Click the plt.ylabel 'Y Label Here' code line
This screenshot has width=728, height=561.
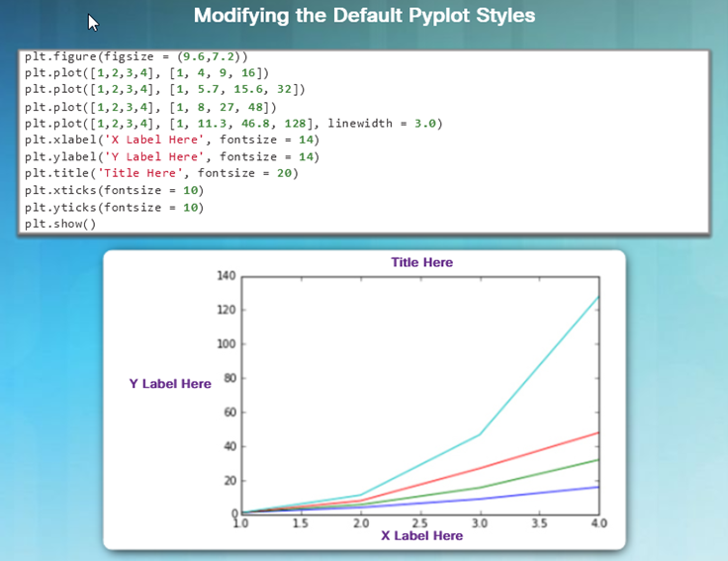coord(172,157)
